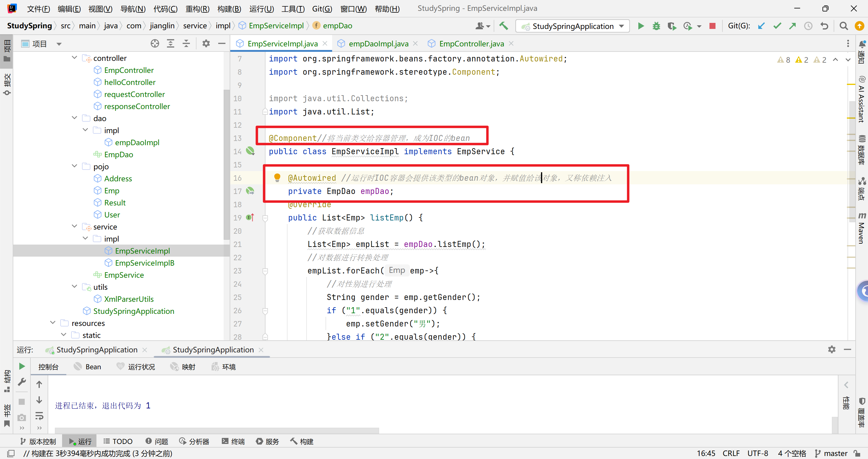The height and width of the screenshot is (459, 868).
Task: Click the Git commit checkmark icon
Action: tap(777, 26)
